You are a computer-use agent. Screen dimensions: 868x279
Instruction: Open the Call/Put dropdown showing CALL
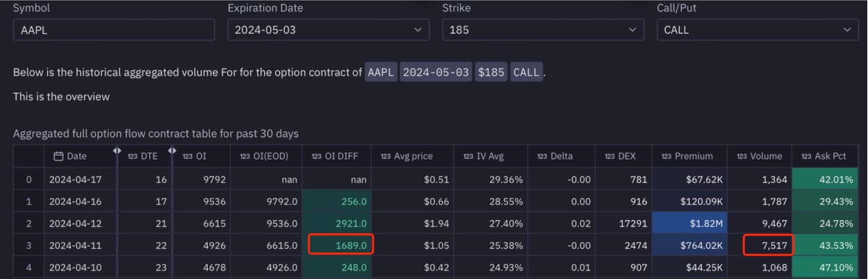pyautogui.click(x=758, y=30)
